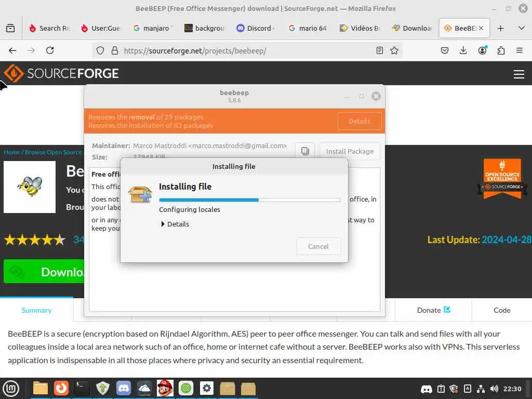
Task: Click the BeeBEEP bee project thumbnail
Action: tap(30, 187)
